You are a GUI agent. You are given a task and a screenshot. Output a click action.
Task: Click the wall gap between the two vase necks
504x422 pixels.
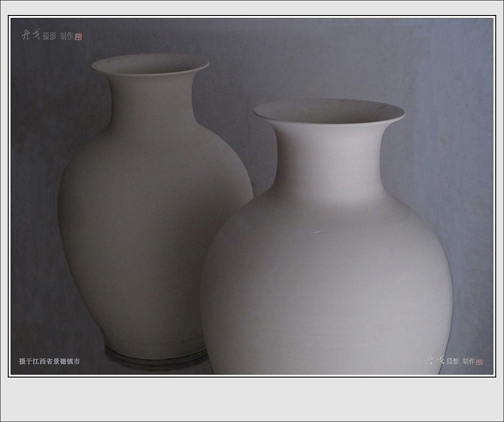pyautogui.click(x=227, y=121)
